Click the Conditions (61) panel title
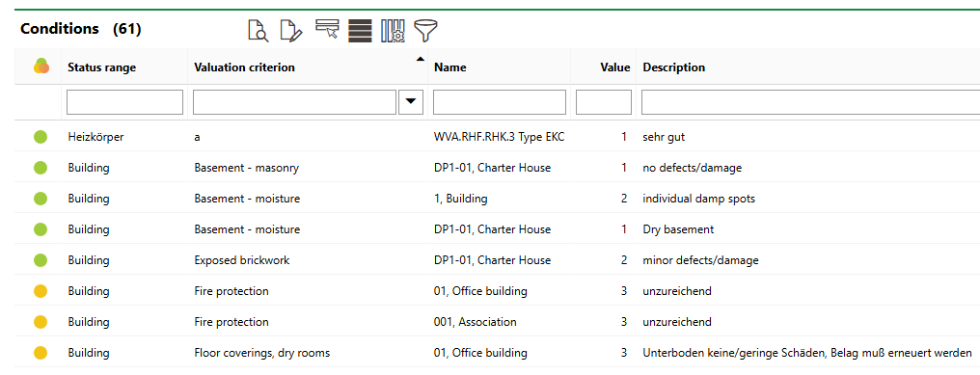 (81, 29)
